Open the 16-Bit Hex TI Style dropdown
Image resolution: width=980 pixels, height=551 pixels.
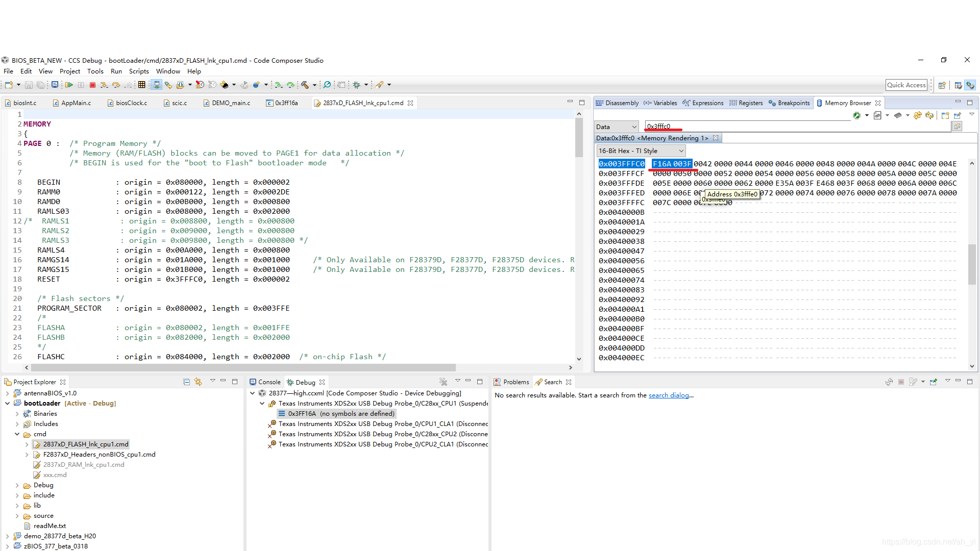641,151
